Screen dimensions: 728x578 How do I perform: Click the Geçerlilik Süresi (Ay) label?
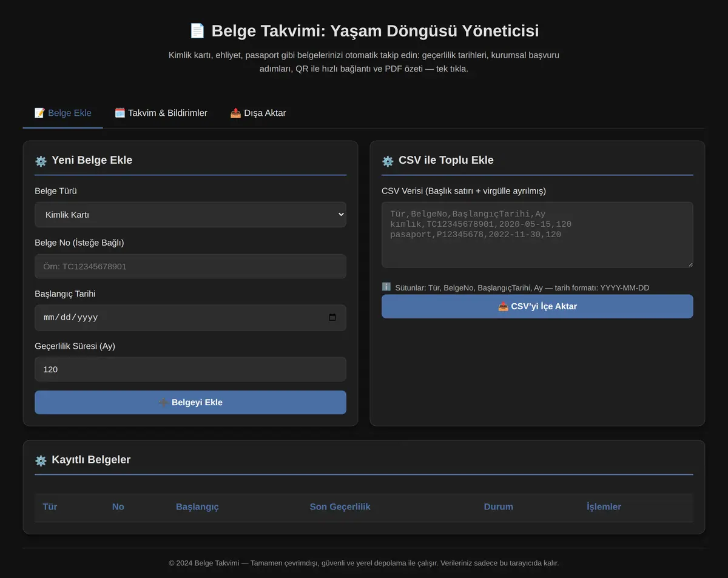[75, 346]
